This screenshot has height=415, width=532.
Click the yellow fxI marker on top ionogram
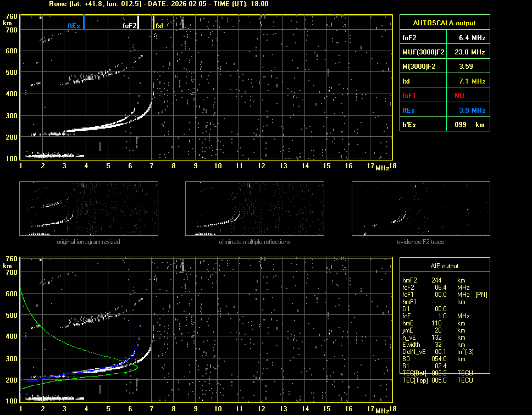pos(153,23)
